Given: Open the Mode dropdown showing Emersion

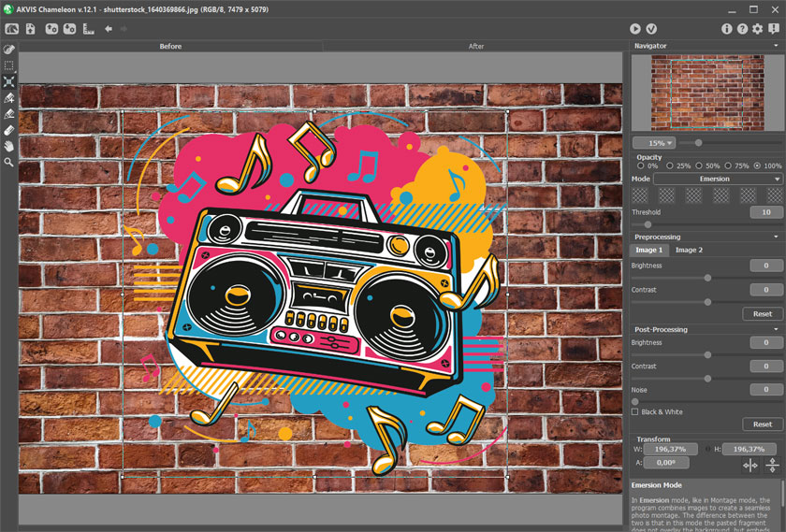Looking at the screenshot, I should point(718,179).
